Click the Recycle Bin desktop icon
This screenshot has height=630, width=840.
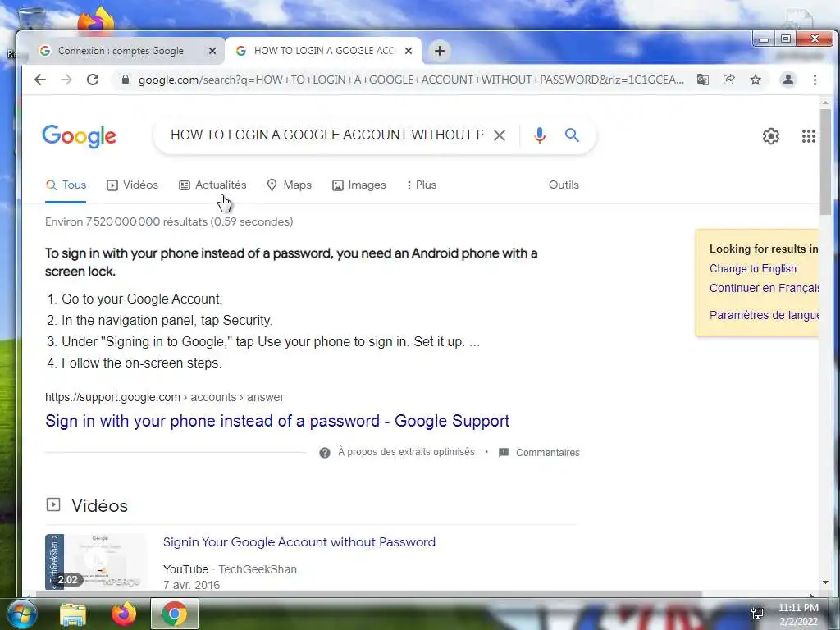[x=32, y=20]
